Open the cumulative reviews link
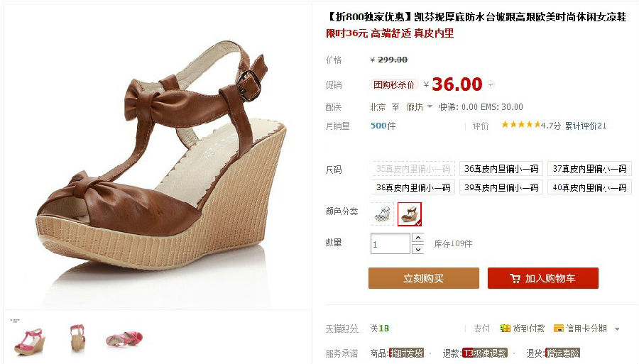639x364 pixels. (585, 126)
